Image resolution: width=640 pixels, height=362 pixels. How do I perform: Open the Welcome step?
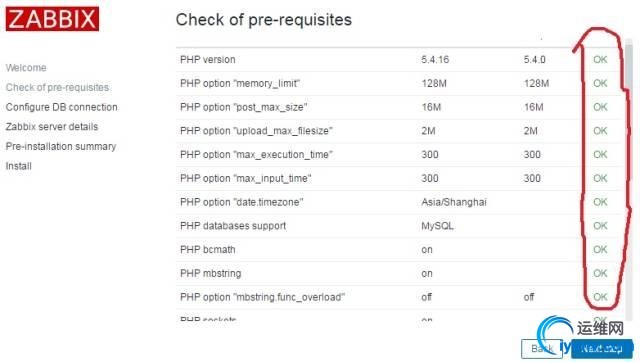(26, 68)
